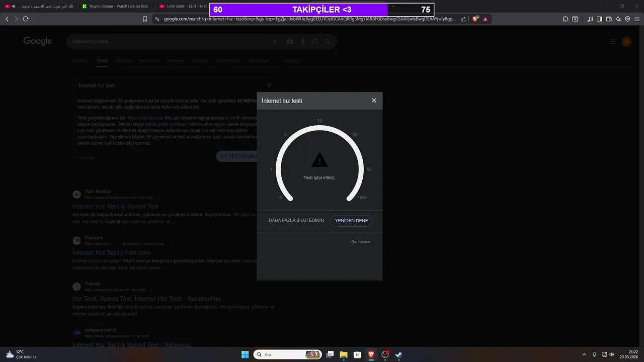Open DAHA FAZLA BİLGİ EDİNİN link
This screenshot has height=362, width=644.
[296, 221]
